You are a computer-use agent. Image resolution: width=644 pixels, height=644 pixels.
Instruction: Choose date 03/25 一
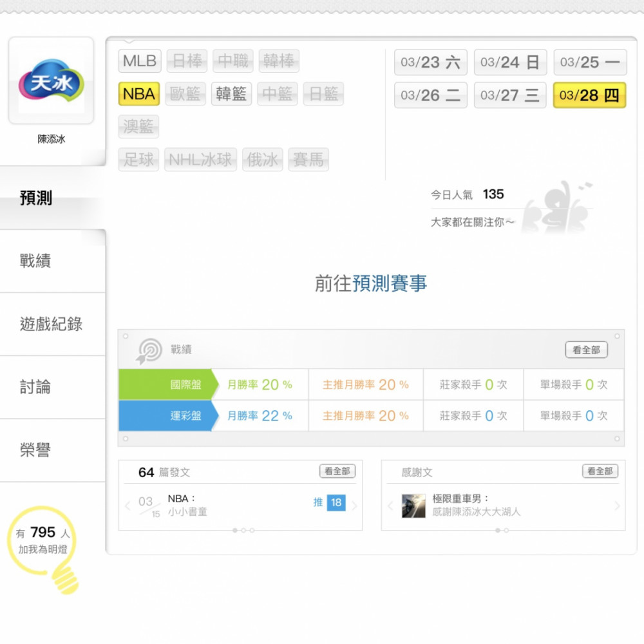click(x=590, y=62)
